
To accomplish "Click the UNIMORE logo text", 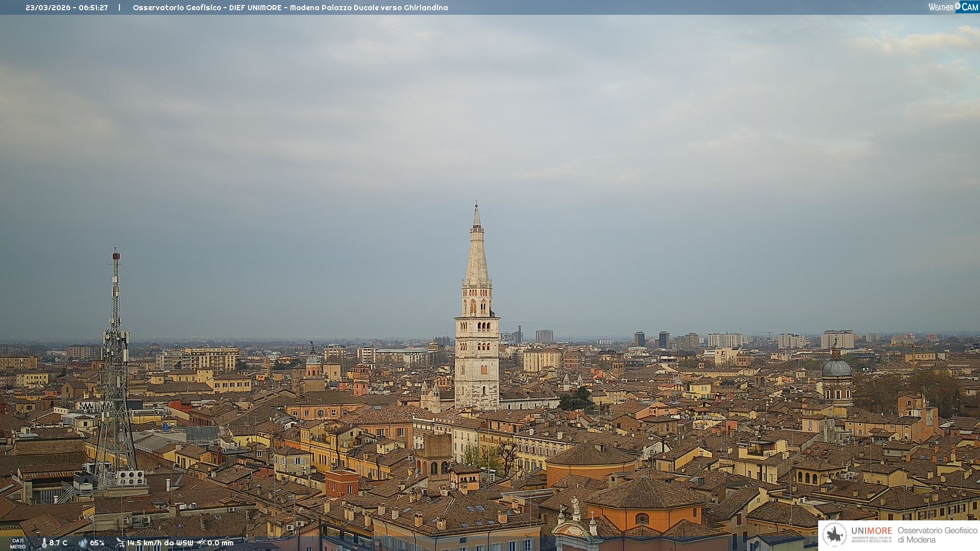I will pyautogui.click(x=871, y=531).
